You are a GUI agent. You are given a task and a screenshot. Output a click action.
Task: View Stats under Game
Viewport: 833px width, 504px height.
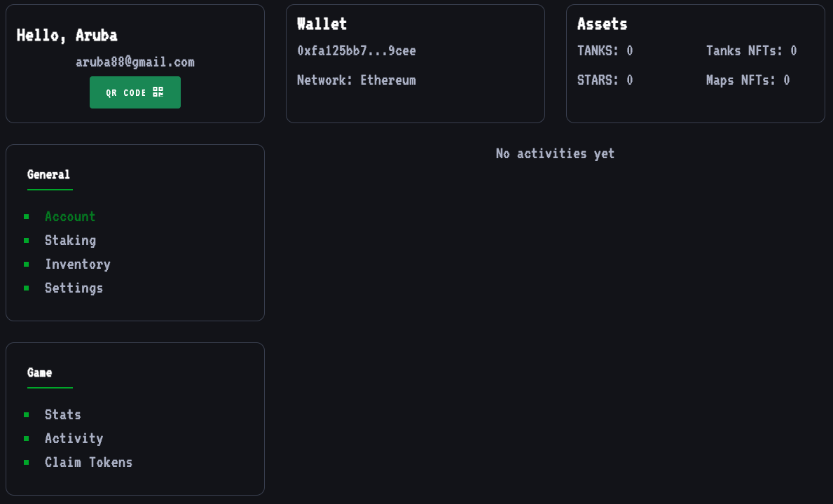(62, 414)
